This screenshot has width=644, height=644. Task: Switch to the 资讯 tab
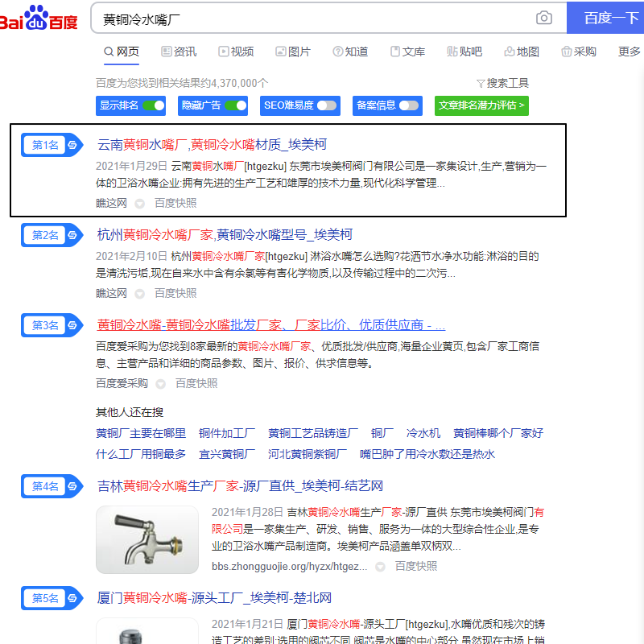coord(179,52)
